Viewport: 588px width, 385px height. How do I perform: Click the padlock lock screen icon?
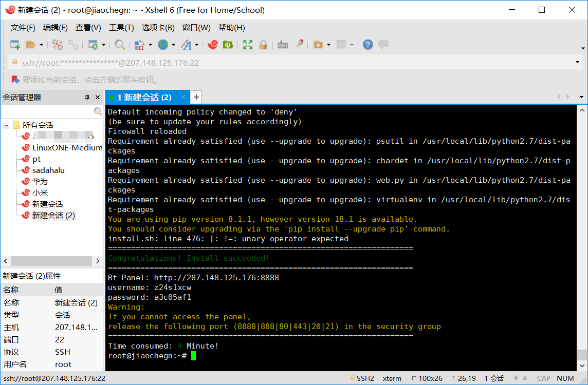pyautogui.click(x=263, y=45)
